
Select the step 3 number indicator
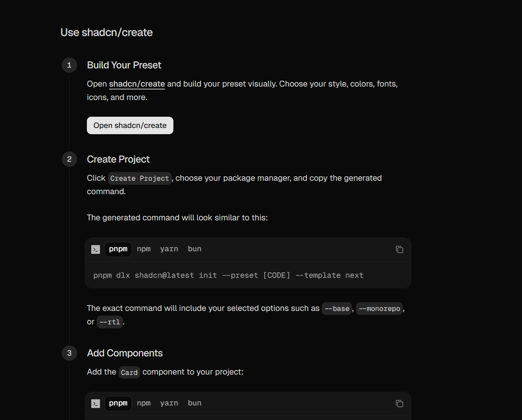(69, 353)
